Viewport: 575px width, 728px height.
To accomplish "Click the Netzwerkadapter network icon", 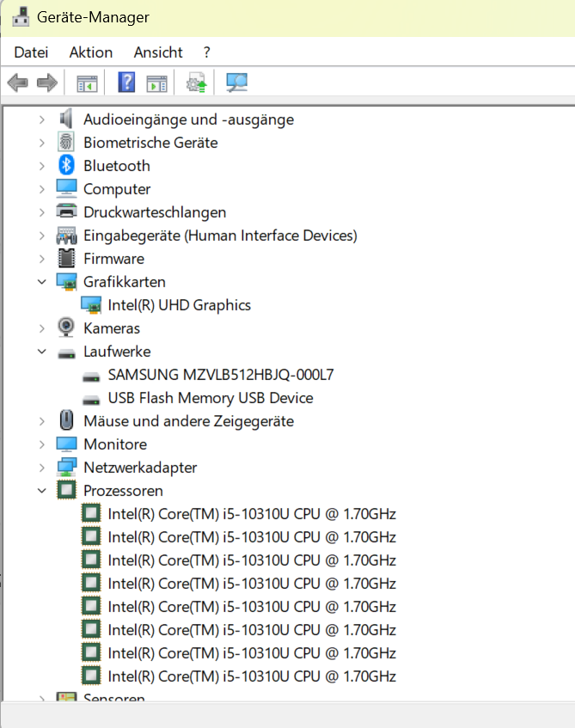I will (66, 467).
